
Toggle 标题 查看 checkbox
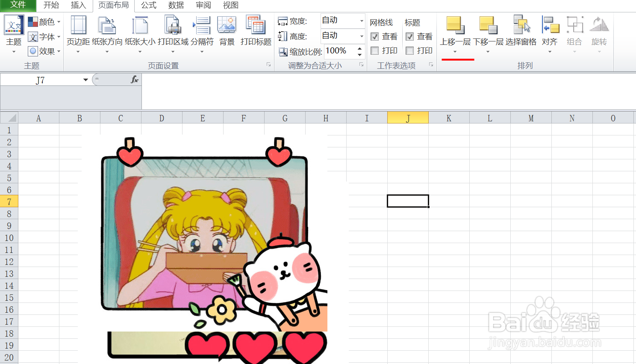click(410, 37)
